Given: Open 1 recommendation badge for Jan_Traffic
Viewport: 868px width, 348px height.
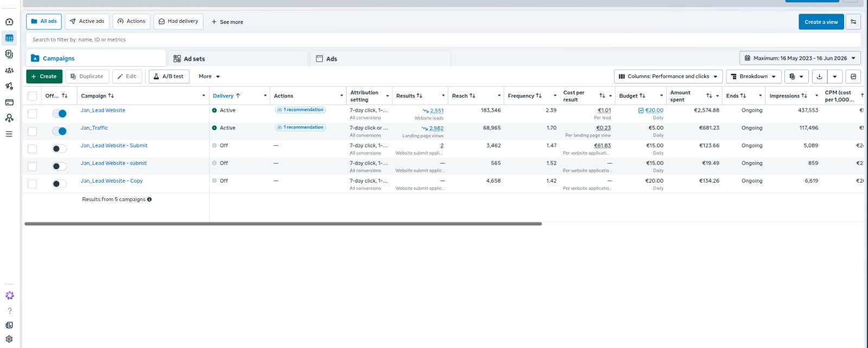Looking at the screenshot, I should 301,127.
